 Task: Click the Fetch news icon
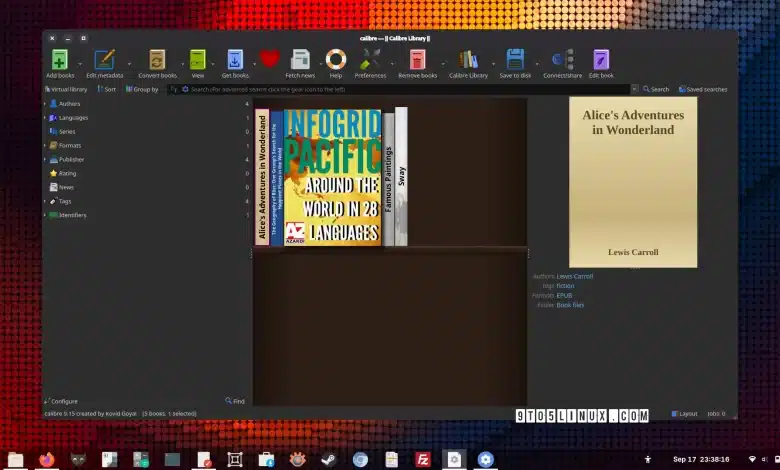300,60
